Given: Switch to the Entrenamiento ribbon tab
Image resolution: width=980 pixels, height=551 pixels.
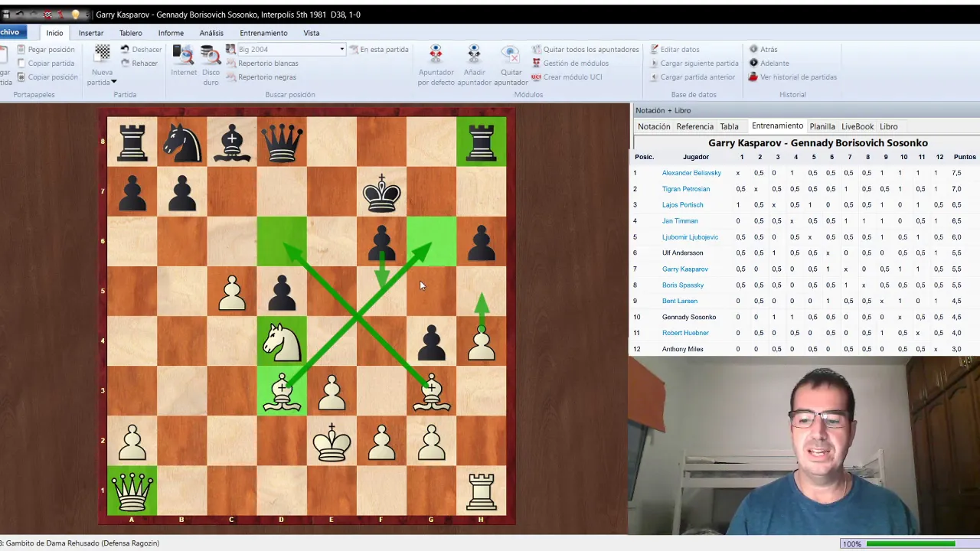Looking at the screenshot, I should click(263, 33).
